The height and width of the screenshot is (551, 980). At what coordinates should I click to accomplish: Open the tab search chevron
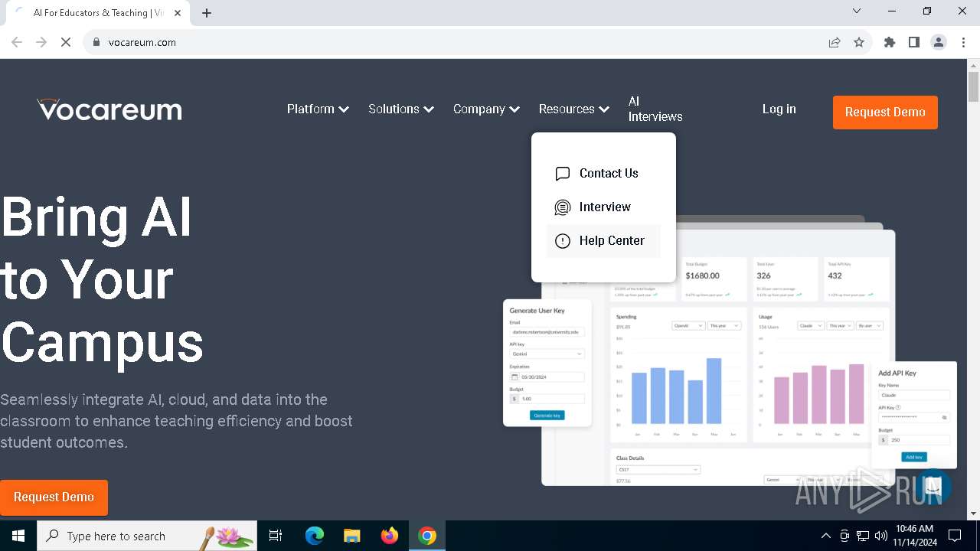[857, 11]
